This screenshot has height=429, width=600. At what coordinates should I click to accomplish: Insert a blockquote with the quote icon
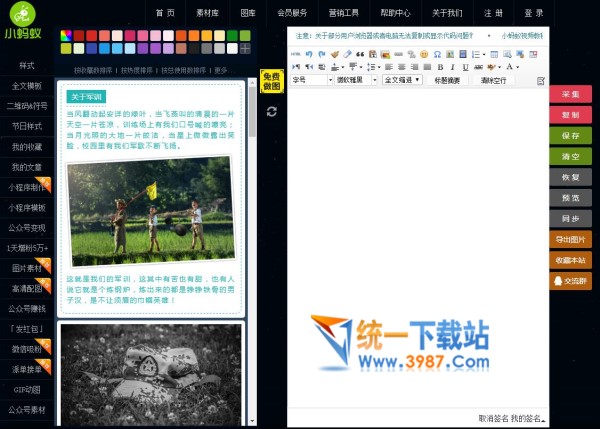click(360, 54)
